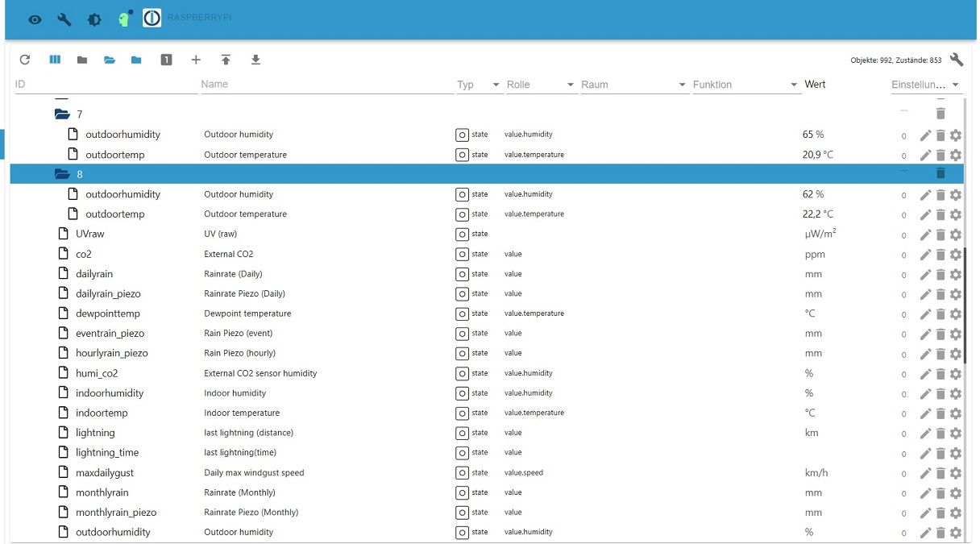Open settings gear for eventrain_piezo
Viewport: 980px width, 544px height.
click(956, 334)
